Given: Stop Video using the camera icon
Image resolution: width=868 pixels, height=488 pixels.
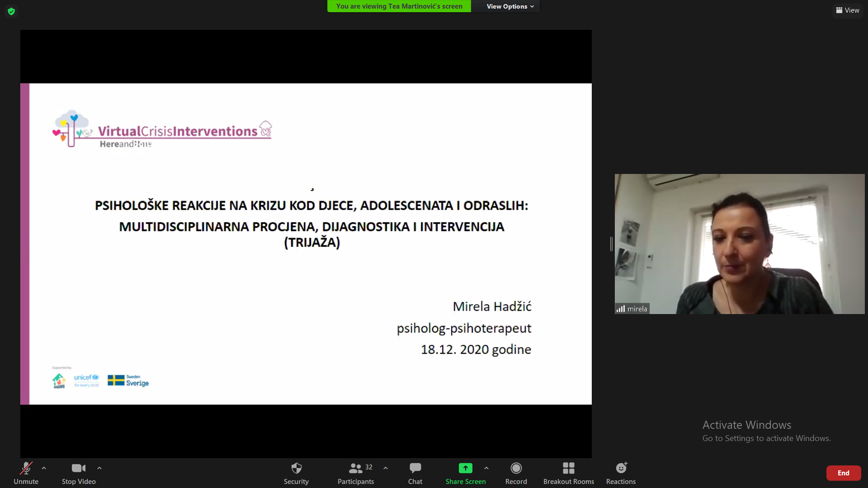Looking at the screenshot, I should click(x=78, y=469).
